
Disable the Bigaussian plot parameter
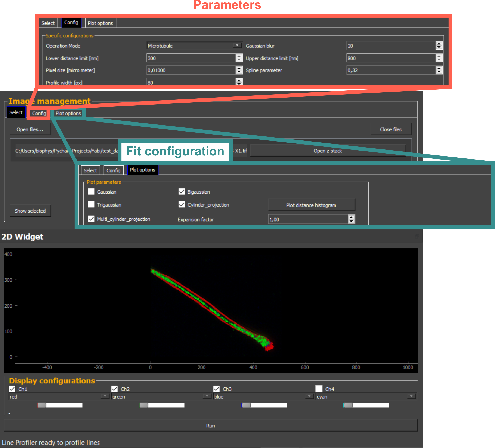tap(182, 192)
